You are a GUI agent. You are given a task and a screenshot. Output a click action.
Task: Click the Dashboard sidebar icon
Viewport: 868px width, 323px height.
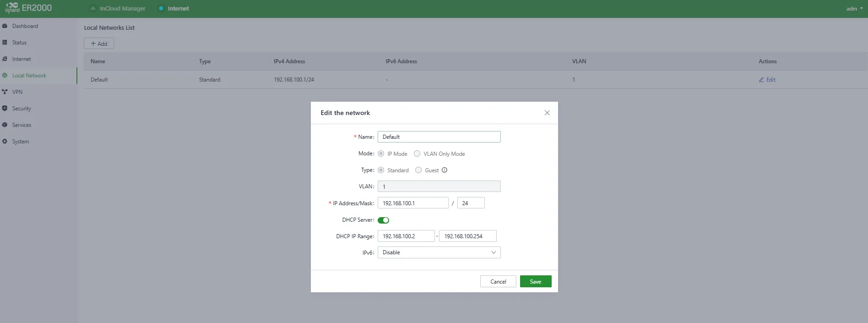coord(5,26)
